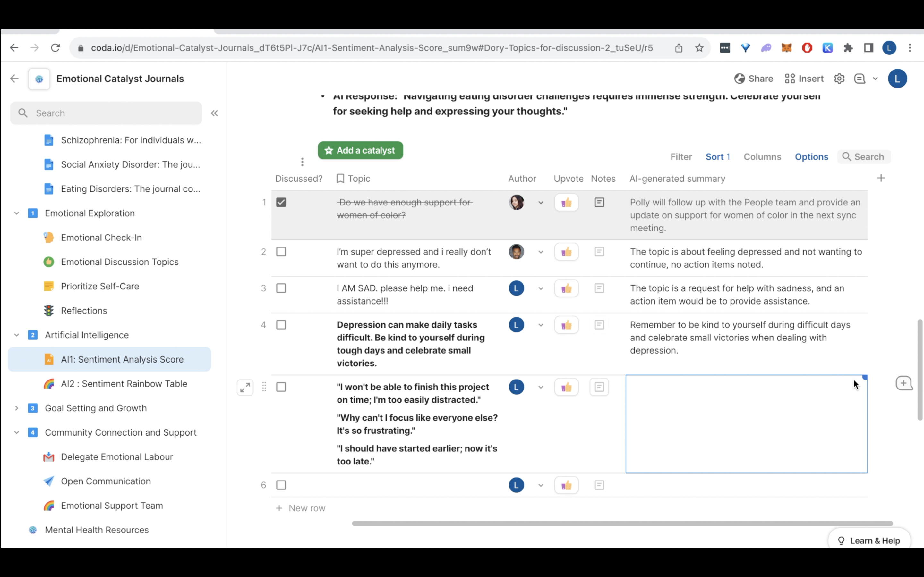Image resolution: width=924 pixels, height=577 pixels.
Task: Open the Columns table menu
Action: (x=762, y=157)
